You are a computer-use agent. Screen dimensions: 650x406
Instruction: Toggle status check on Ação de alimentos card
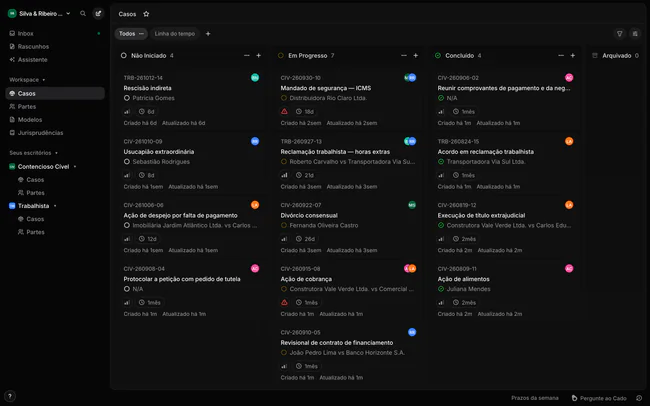click(441, 289)
